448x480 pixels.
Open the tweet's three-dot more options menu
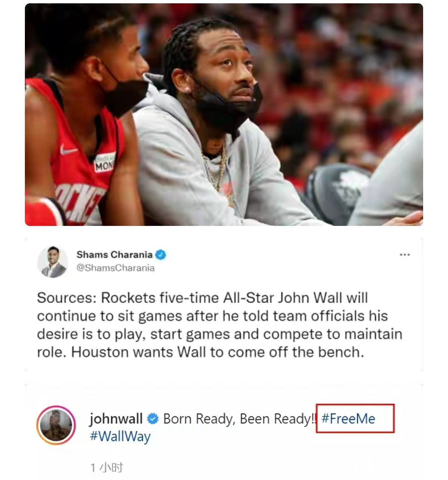[x=404, y=255]
